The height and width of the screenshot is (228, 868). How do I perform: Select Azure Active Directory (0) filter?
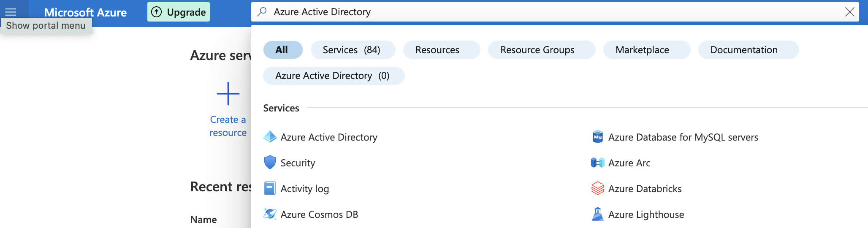(334, 76)
